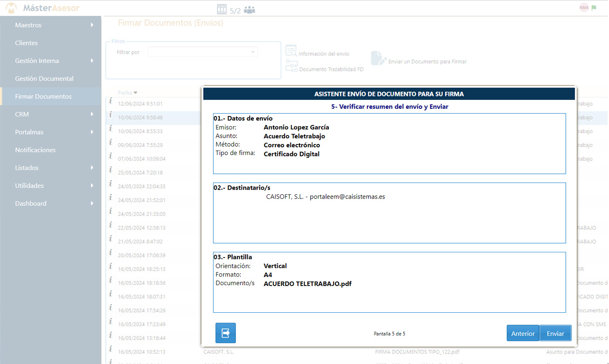The width and height of the screenshot is (609, 364).
Task: Click the green flag icon
Action: (594, 8)
